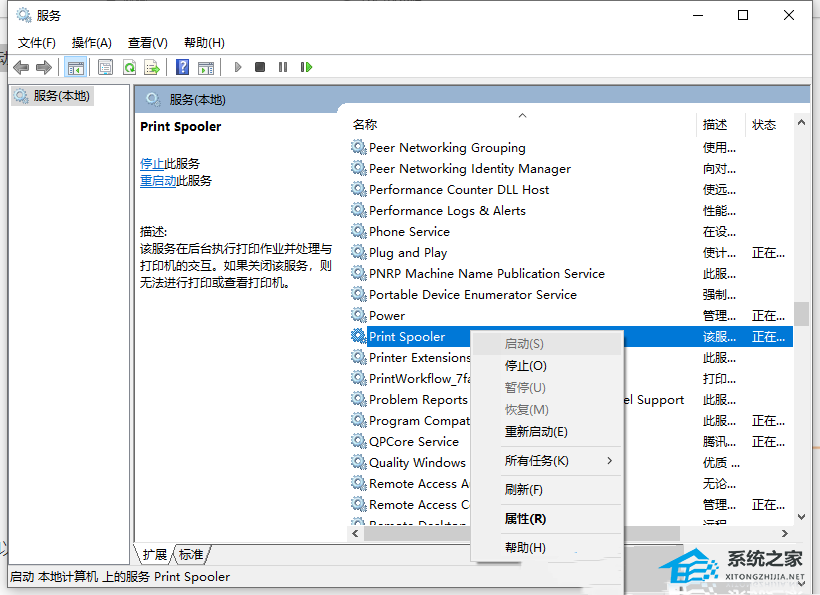Open the 操作(A) menu
This screenshot has width=820, height=595.
click(91, 42)
